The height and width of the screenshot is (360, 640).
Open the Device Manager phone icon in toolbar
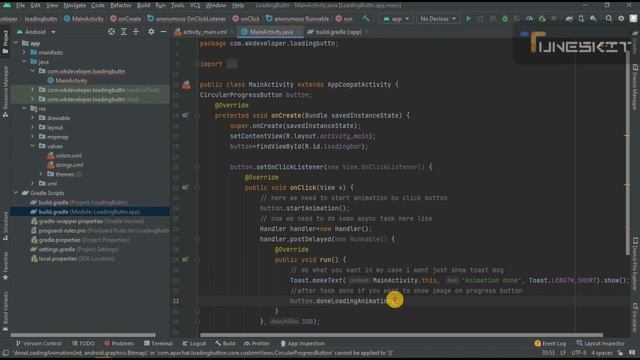(x=581, y=19)
